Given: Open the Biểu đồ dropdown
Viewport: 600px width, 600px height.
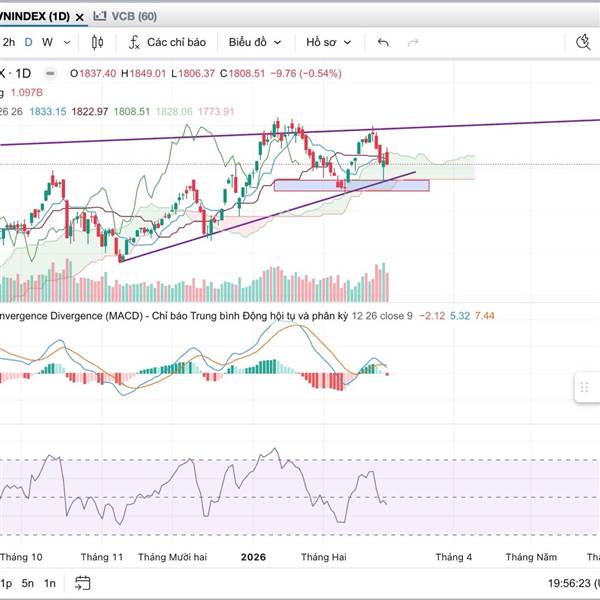Looking at the screenshot, I should click(x=254, y=42).
